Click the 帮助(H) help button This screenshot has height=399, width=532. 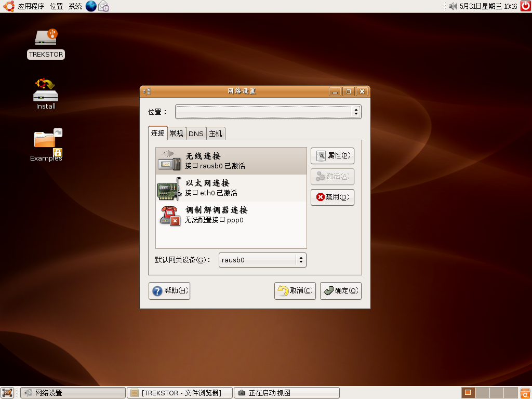click(x=169, y=291)
